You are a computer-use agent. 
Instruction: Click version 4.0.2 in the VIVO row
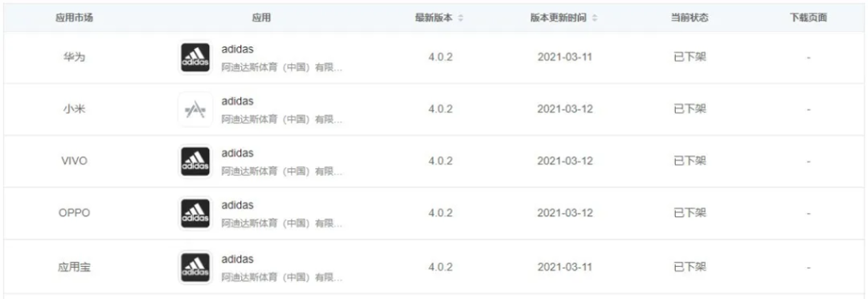coord(440,161)
